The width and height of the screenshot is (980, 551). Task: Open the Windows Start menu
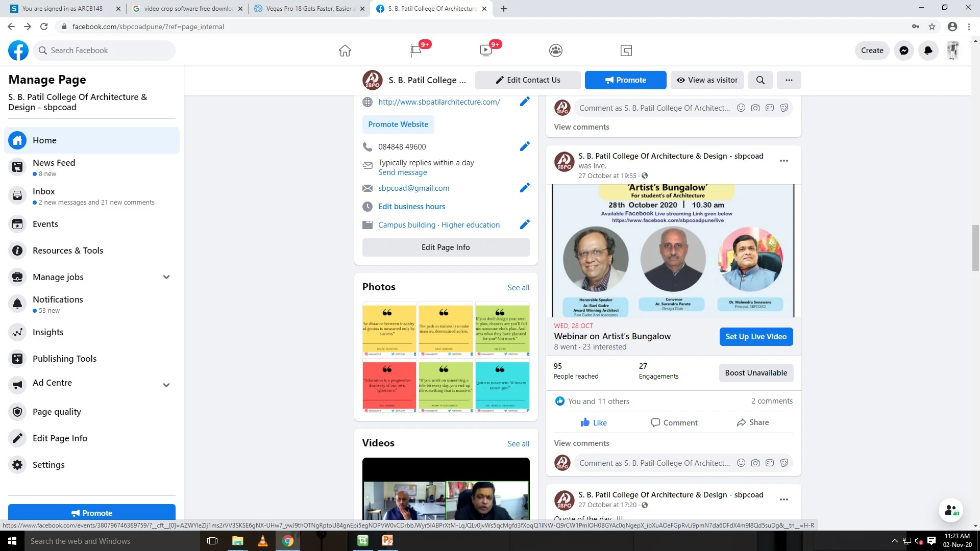click(x=12, y=541)
